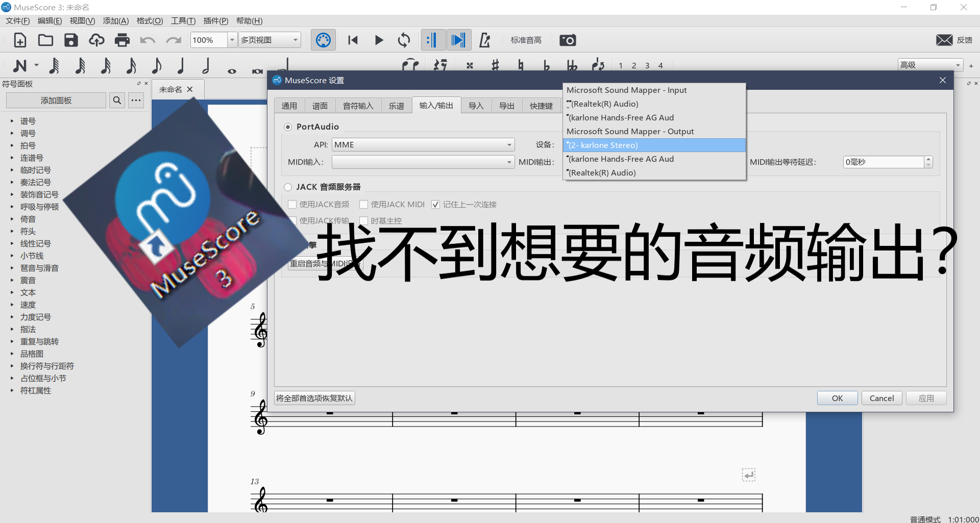The image size is (980, 523).
Task: Choose Microsoft Sound Mapper - Output device
Action: [654, 131]
